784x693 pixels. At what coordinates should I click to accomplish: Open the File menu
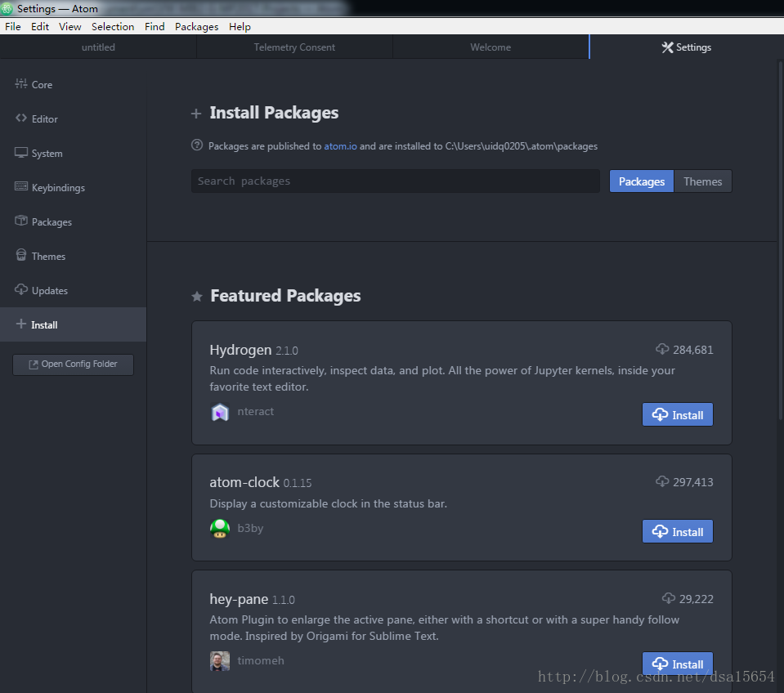tap(13, 26)
